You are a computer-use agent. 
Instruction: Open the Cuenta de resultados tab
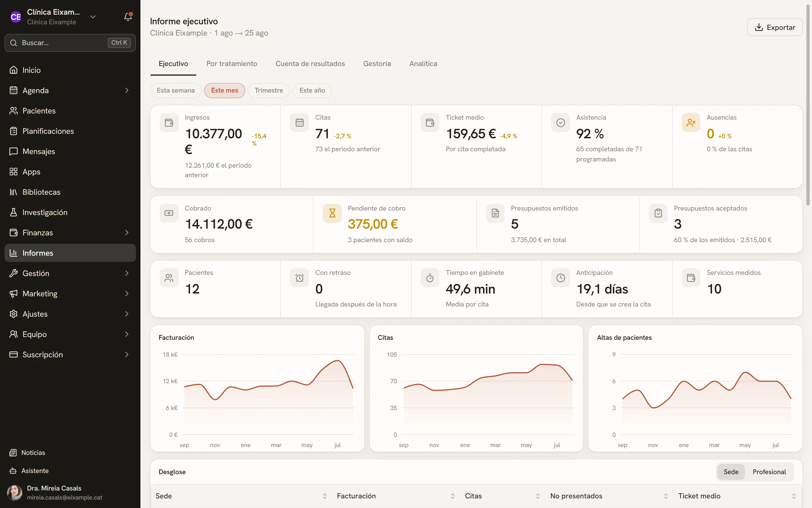tap(310, 63)
